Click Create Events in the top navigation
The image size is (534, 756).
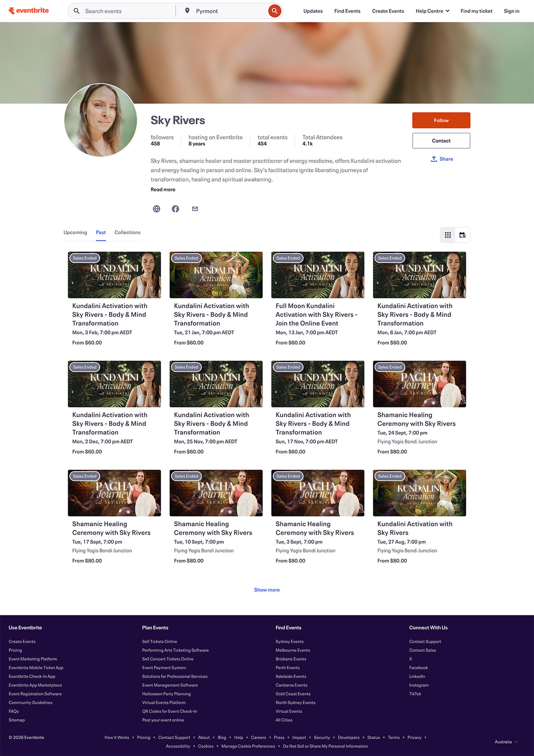click(388, 11)
